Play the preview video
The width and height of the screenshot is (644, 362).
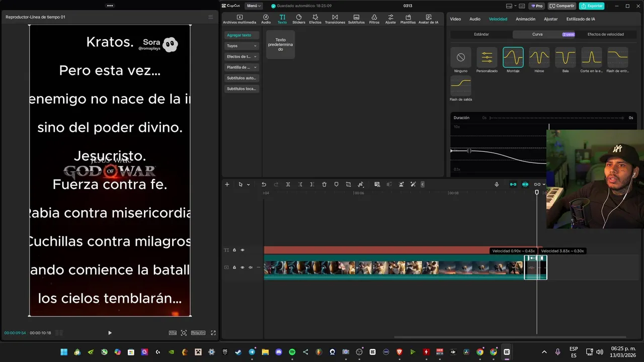pos(110,333)
